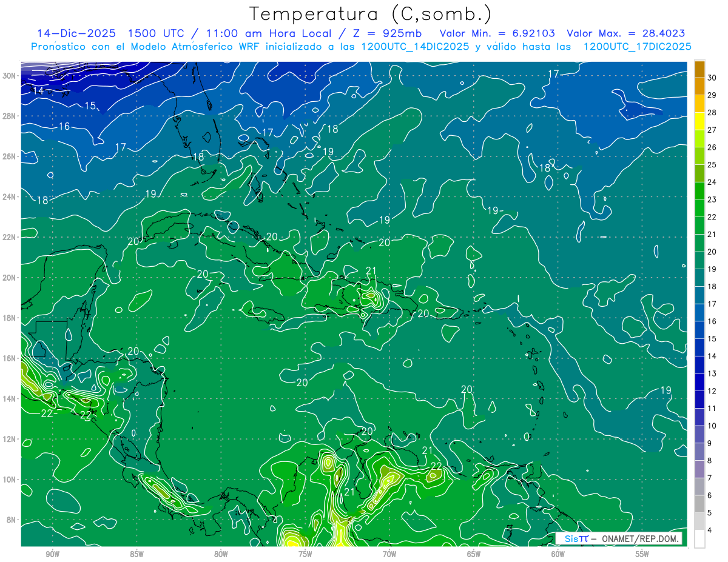Click the '28N' latitude axis label
The width and height of the screenshot is (728, 562).
coord(9,116)
